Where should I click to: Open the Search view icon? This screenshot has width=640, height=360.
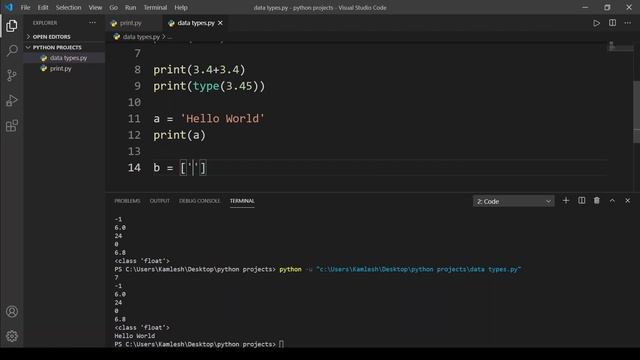tap(12, 51)
